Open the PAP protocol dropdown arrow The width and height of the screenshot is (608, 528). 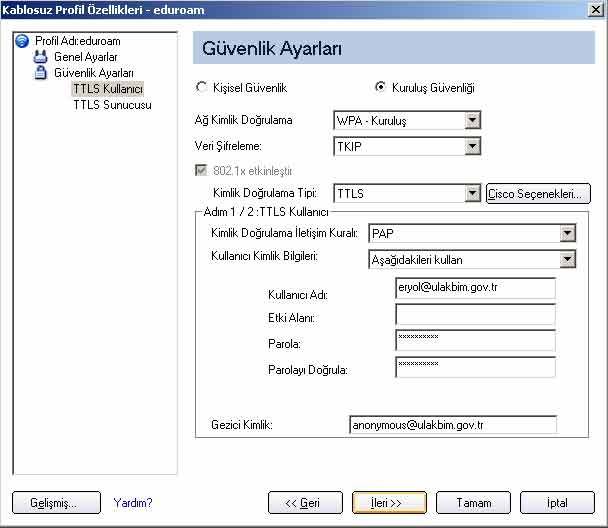[x=567, y=233]
